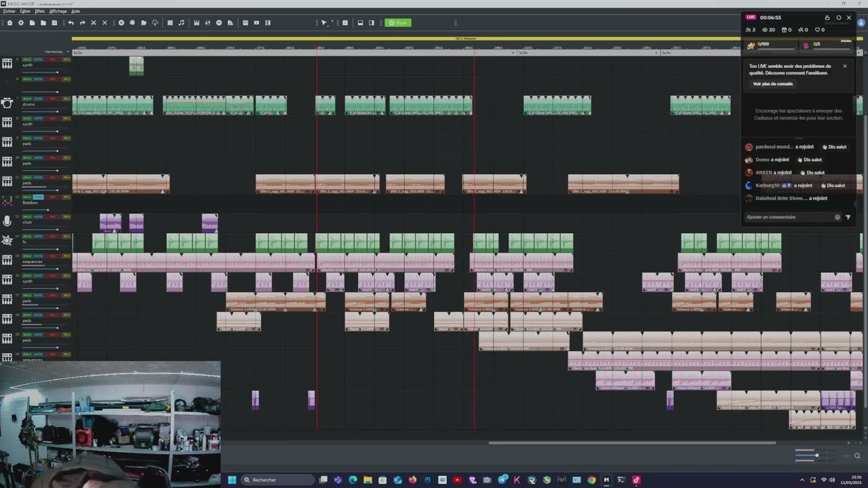Mute the drums track
This screenshot has width=868, height=488.
pyautogui.click(x=38, y=99)
